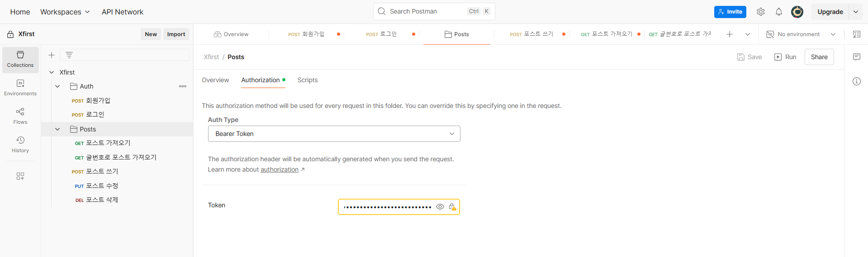Click the Import button
Screen dimensions: 868x257
(176, 34)
